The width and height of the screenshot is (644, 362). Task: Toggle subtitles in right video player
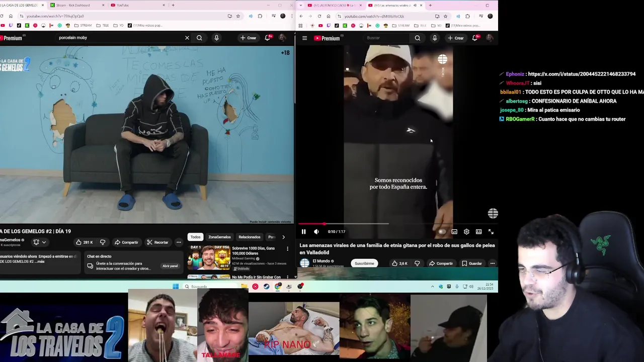[454, 232]
